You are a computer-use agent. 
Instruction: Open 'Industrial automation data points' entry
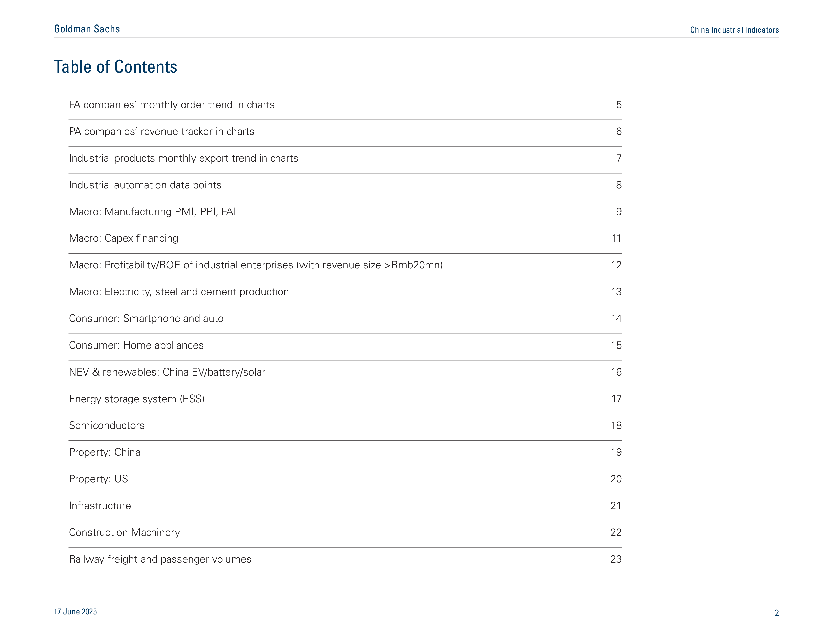click(x=145, y=185)
